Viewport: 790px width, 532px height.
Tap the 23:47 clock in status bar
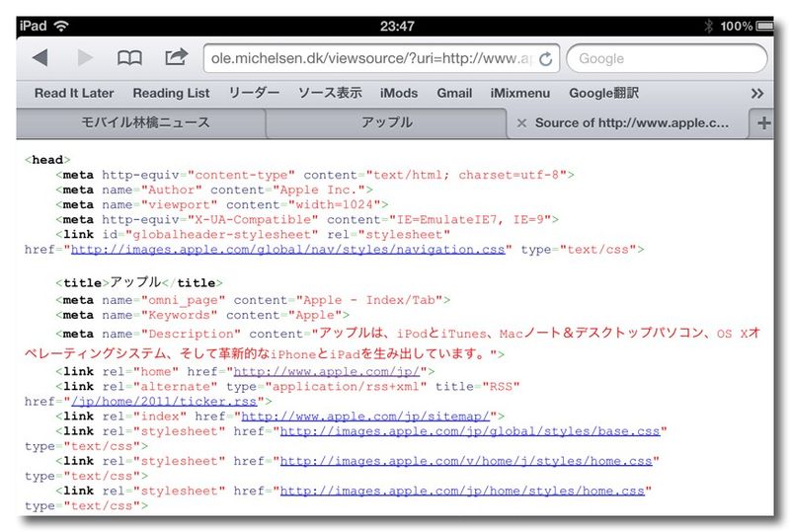397,26
